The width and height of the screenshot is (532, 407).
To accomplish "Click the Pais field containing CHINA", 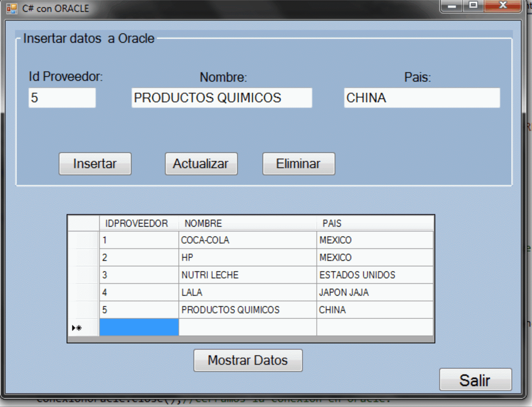I will tap(422, 98).
